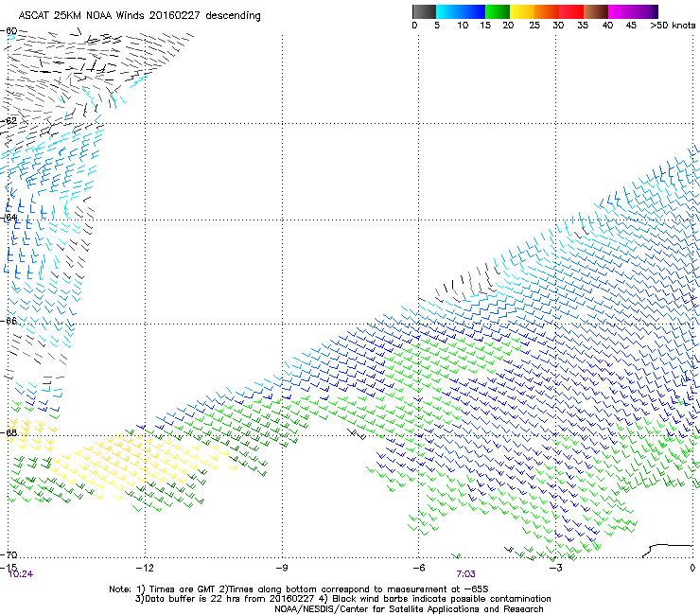Viewport: 700px width, 615px height.
Task: Click the purple swath time '7:03'
Action: (x=465, y=574)
